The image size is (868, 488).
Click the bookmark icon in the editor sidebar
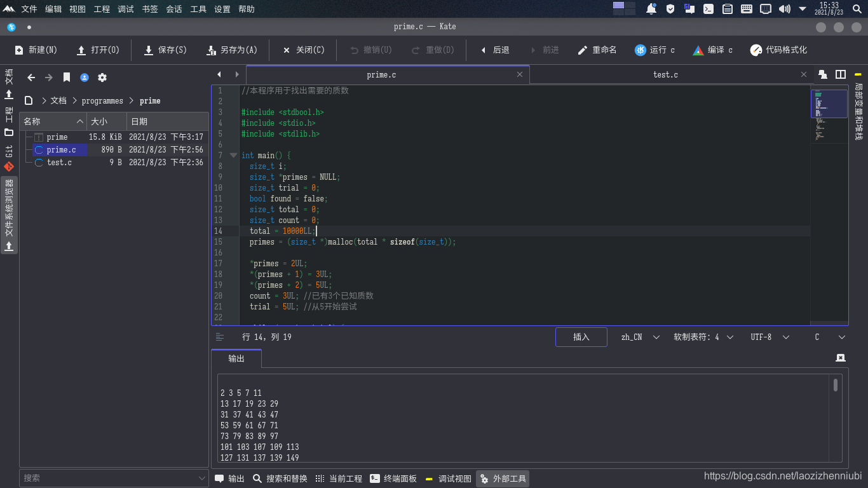click(x=66, y=76)
